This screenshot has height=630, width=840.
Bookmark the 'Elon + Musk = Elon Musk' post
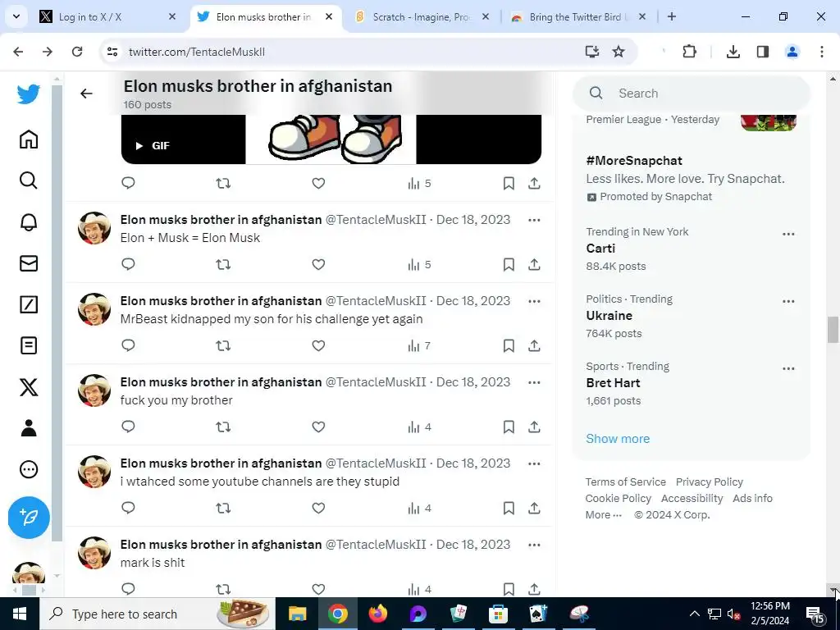point(509,264)
